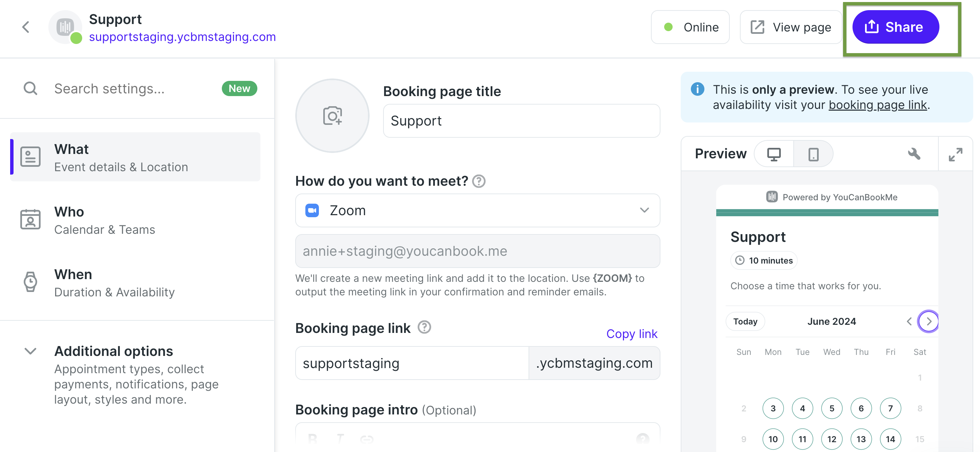Image resolution: width=980 pixels, height=452 pixels.
Task: Open the Booking page link help icon
Action: [x=424, y=327]
